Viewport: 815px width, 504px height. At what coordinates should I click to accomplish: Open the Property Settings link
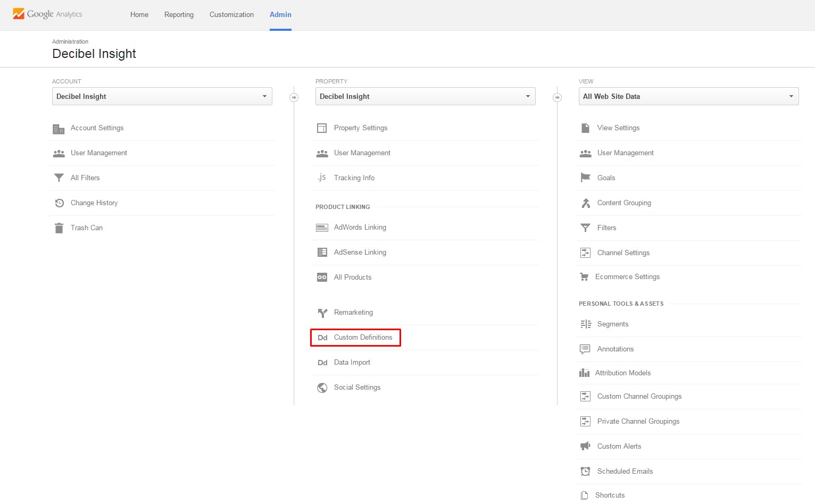click(x=361, y=128)
